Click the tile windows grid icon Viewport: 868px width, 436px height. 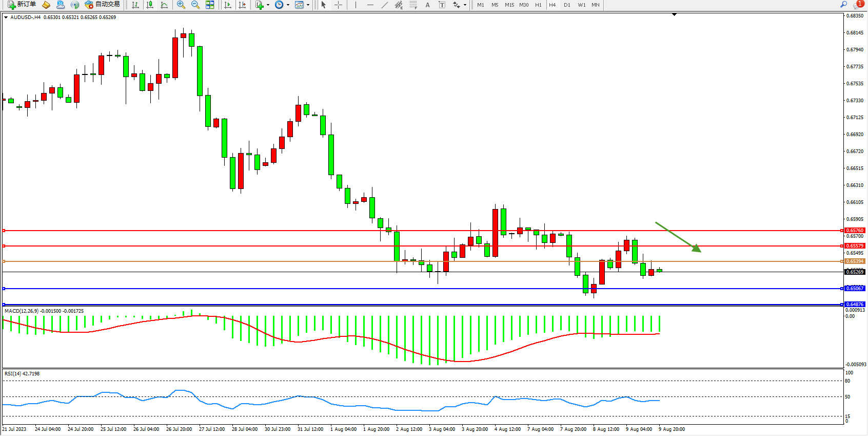pos(210,5)
